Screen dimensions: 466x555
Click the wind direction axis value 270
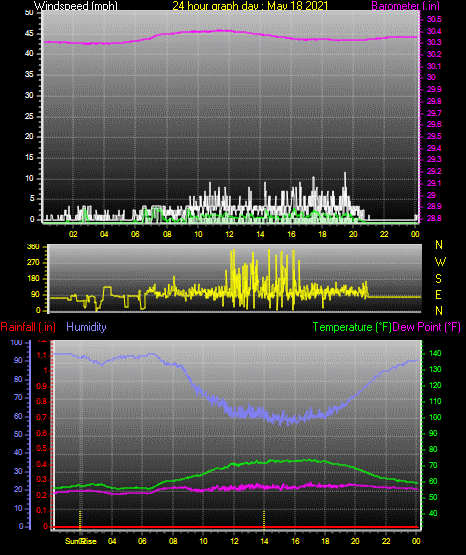pos(34,263)
